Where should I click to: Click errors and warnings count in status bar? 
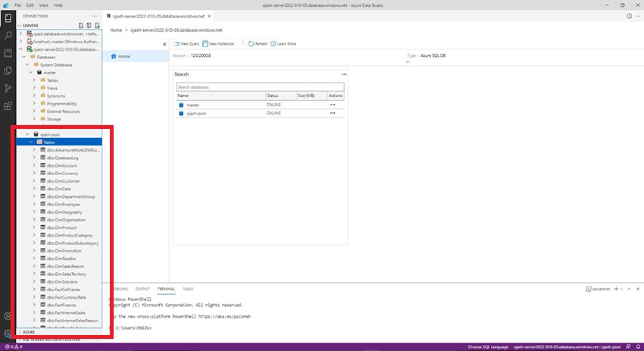tap(14, 347)
